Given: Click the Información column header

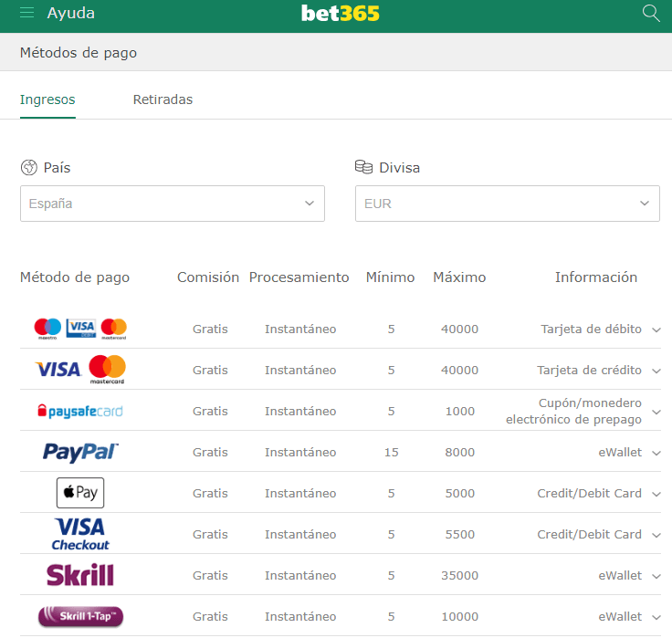Looking at the screenshot, I should point(596,277).
